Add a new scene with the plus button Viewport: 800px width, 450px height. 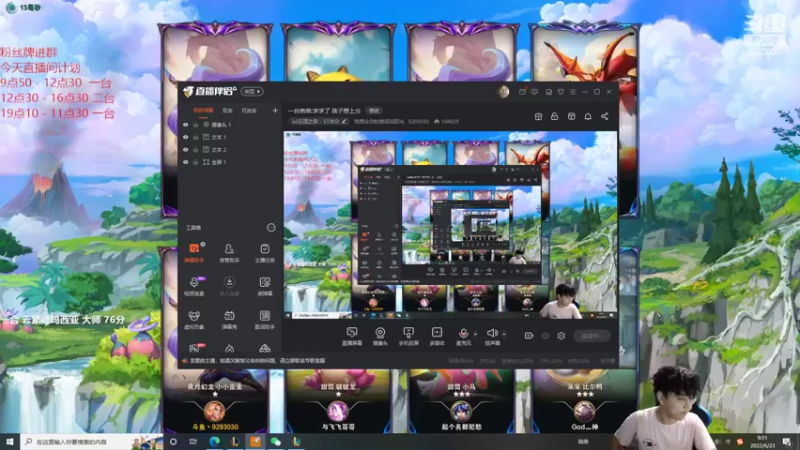click(275, 110)
